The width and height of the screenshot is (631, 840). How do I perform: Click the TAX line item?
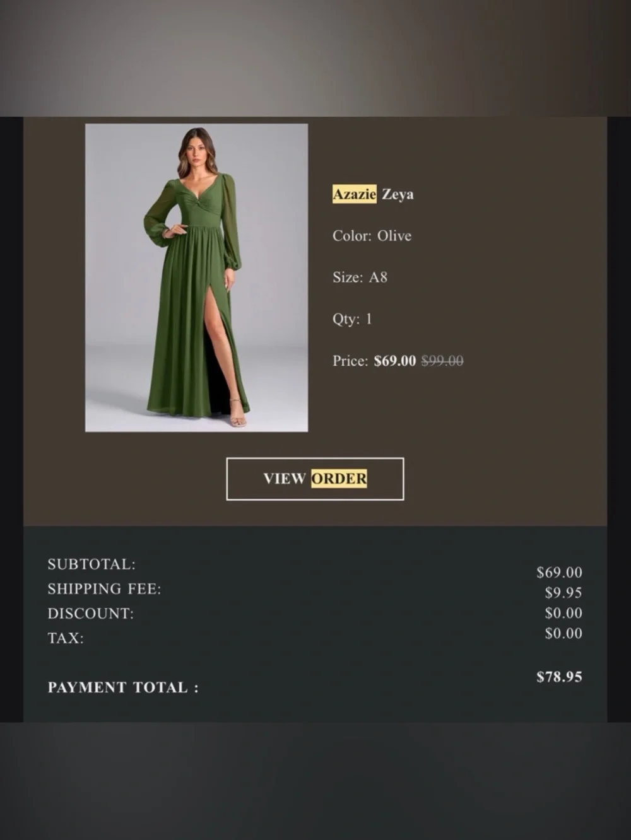pos(65,638)
